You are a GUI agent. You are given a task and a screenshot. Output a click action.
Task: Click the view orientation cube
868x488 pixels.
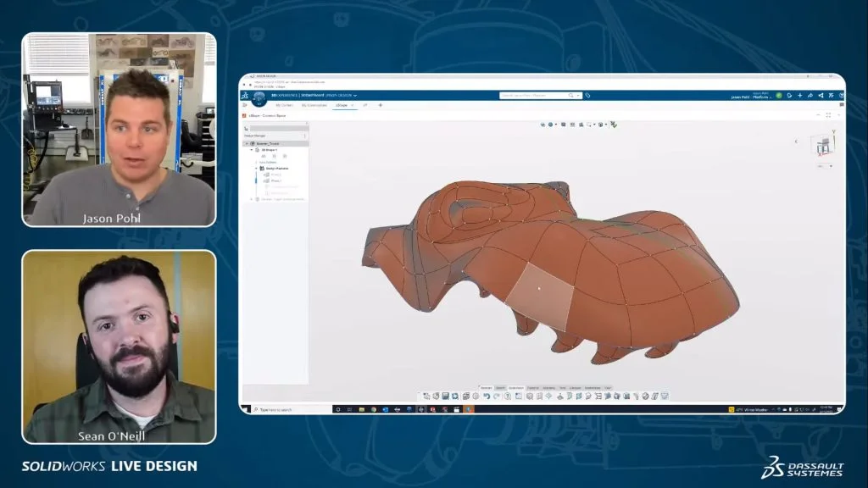click(823, 145)
